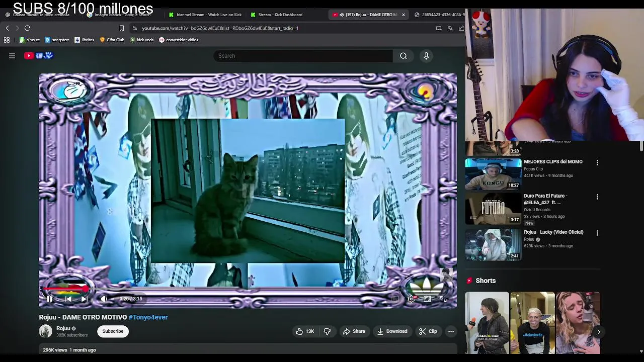Like the video showing 13K likes
644x362 pixels.
point(305,331)
